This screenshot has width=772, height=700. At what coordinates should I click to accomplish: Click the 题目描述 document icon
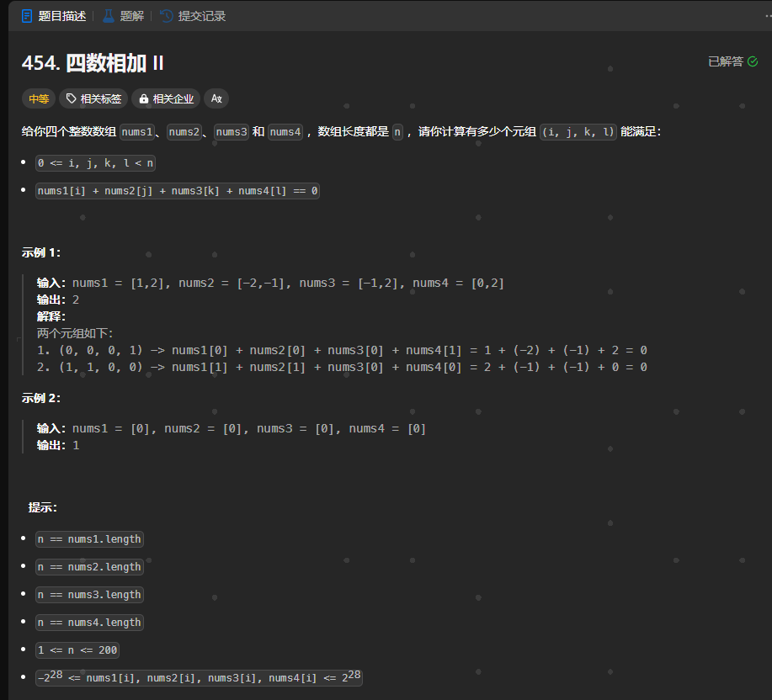(27, 16)
